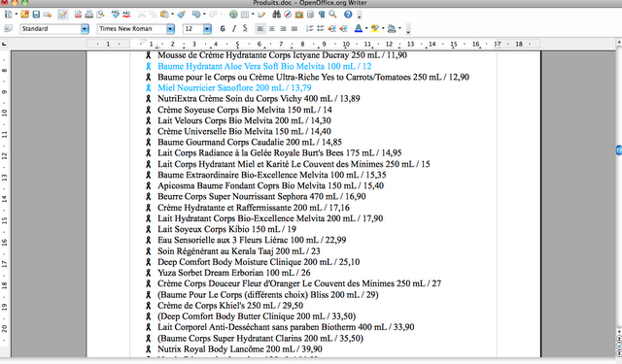Insert a Hyperlink
Screen dimensions: 622x364
[233, 15]
